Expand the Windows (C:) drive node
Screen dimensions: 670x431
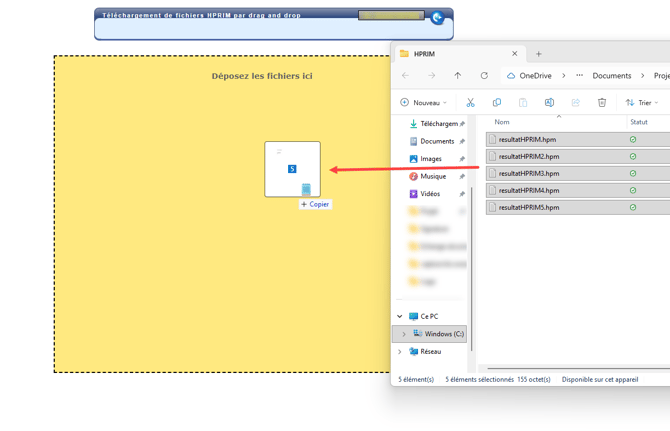click(404, 334)
